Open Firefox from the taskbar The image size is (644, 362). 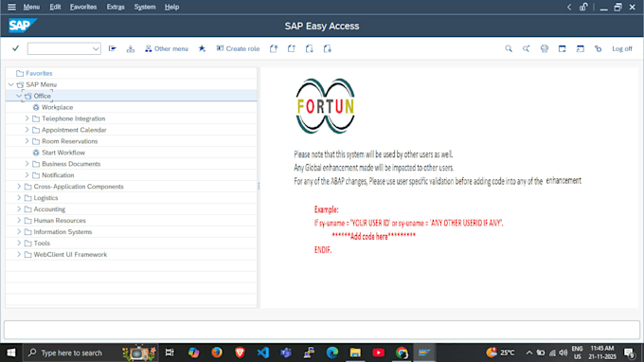[217, 353]
